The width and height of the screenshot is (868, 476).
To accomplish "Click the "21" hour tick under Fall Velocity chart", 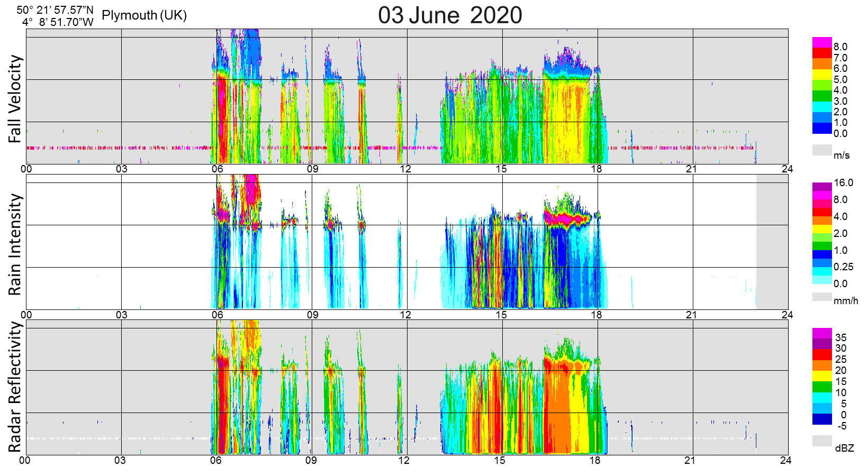I will point(692,169).
